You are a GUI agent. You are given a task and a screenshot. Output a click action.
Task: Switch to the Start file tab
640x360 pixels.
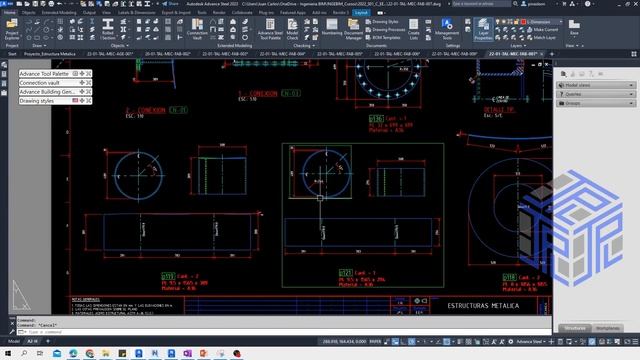pos(12,54)
